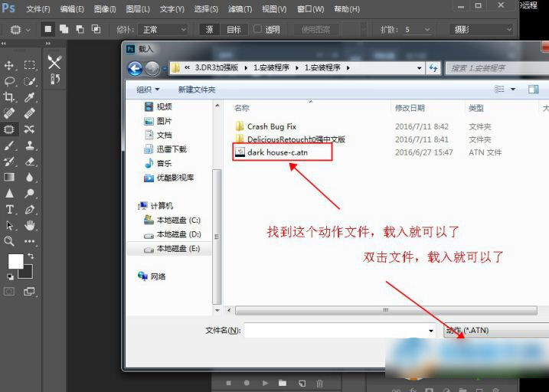Click the Change Screen Mode icon
The height and width of the screenshot is (392, 549).
(x=29, y=291)
